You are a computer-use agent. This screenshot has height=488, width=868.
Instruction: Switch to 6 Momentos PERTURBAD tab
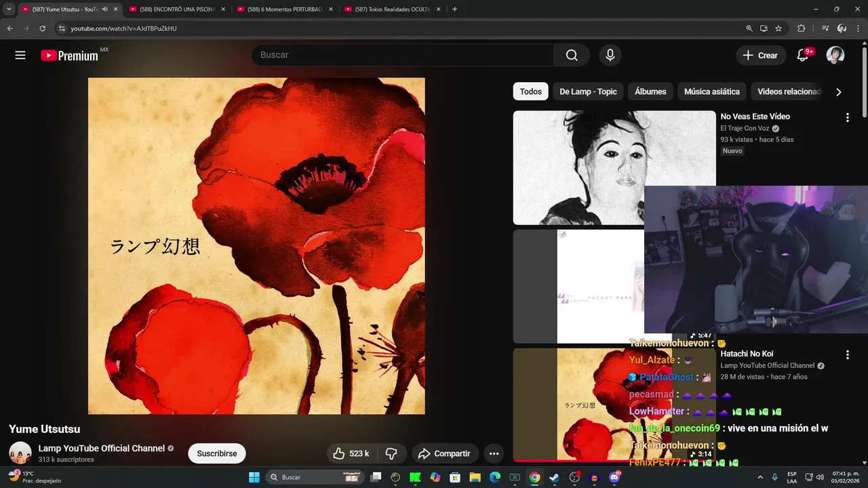[x=284, y=9]
